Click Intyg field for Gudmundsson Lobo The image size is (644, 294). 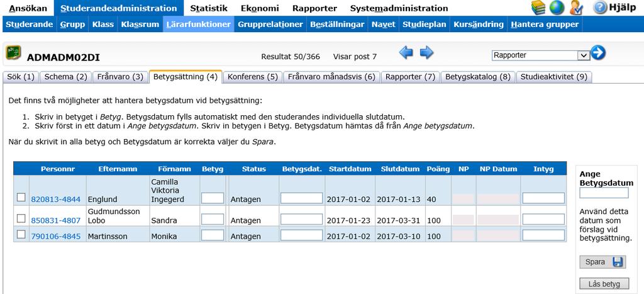click(543, 219)
